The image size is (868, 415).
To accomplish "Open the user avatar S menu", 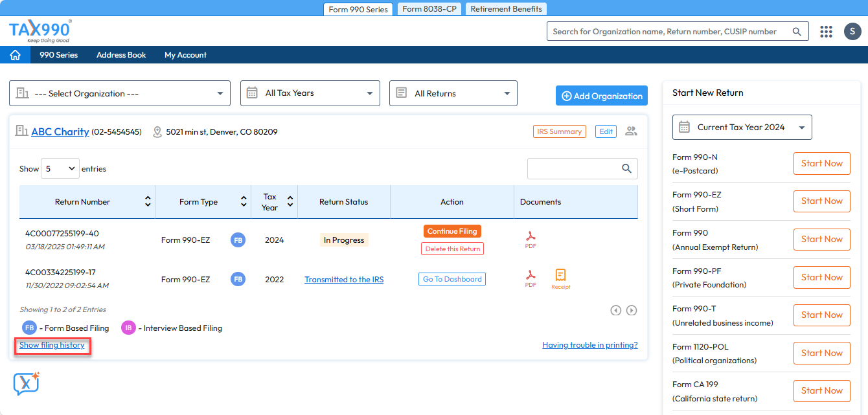I will (852, 31).
